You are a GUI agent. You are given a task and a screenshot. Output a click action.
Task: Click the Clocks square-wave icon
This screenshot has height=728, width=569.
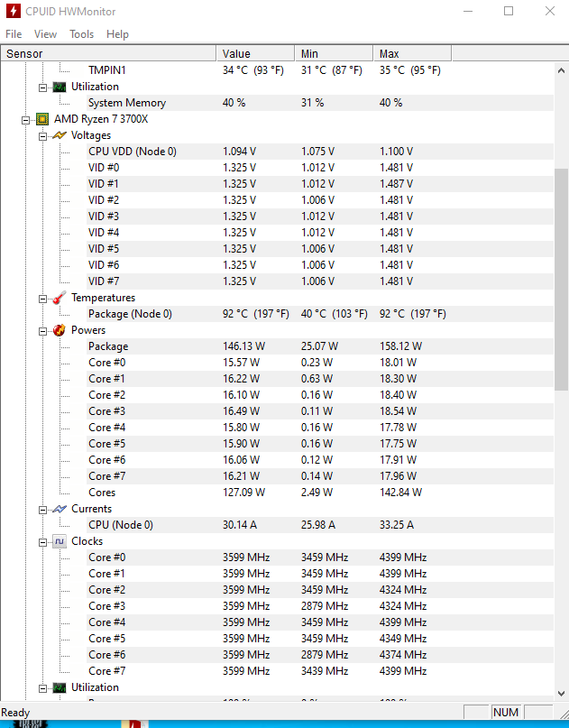tap(60, 541)
